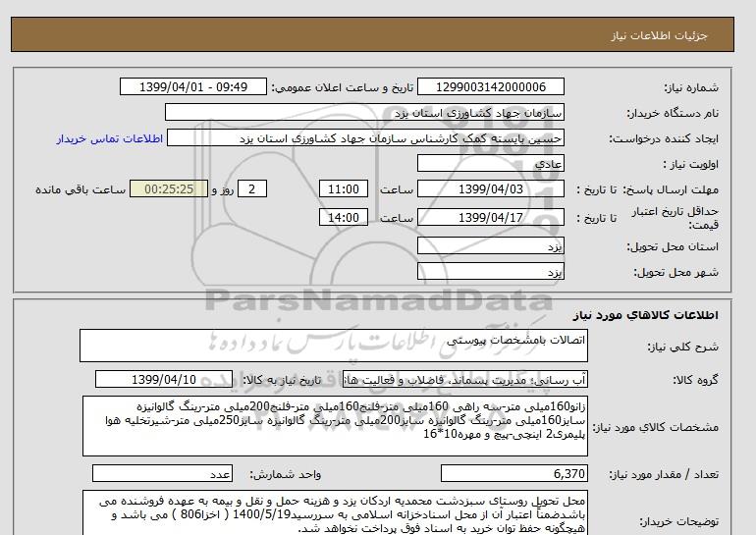Select the quantity field showing 6,370
This screenshot has height=535, width=756.
point(513,474)
